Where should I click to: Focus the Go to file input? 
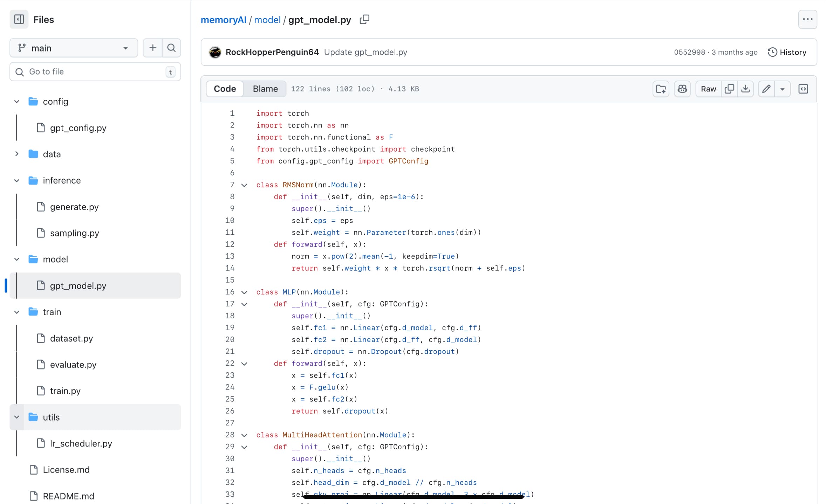pos(95,72)
